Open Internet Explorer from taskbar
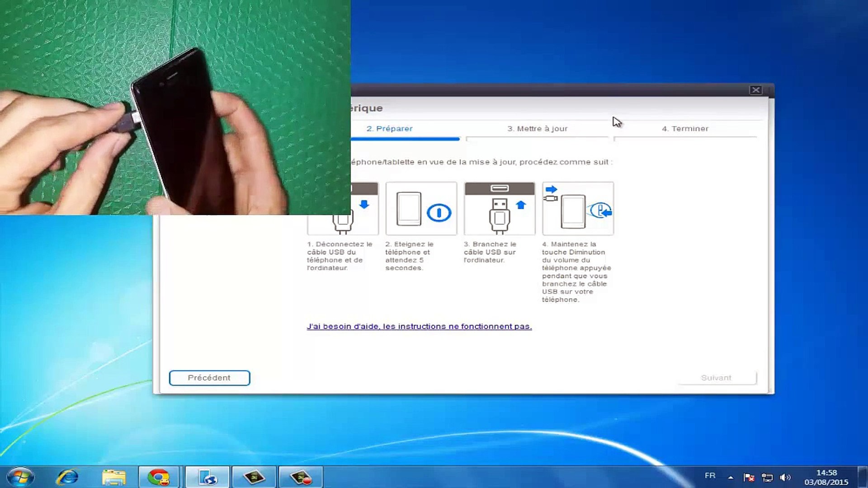This screenshot has height=488, width=868. [67, 477]
